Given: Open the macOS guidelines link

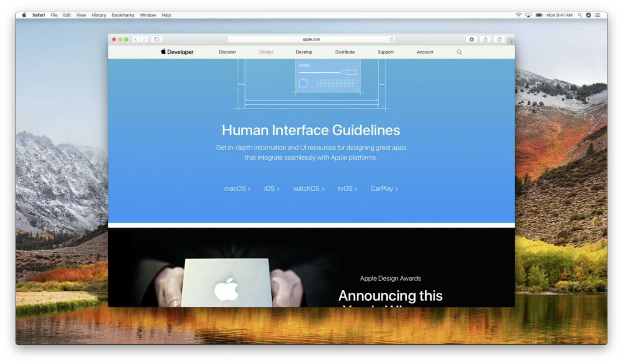Looking at the screenshot, I should coord(237,188).
